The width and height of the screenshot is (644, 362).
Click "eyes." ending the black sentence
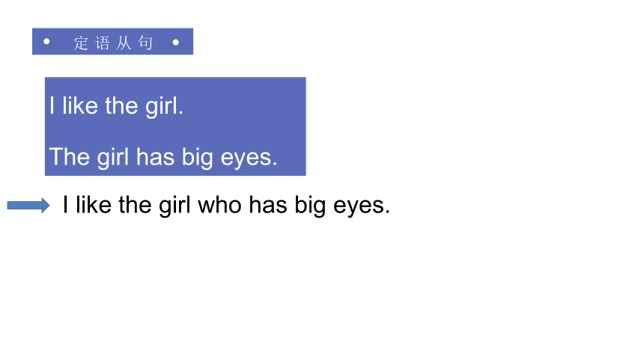click(362, 206)
